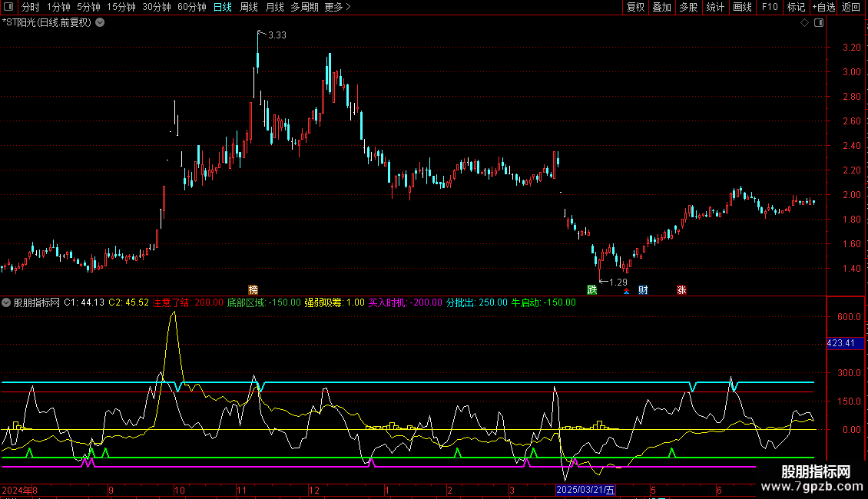Select the 日线 daily chart tab

223,7
